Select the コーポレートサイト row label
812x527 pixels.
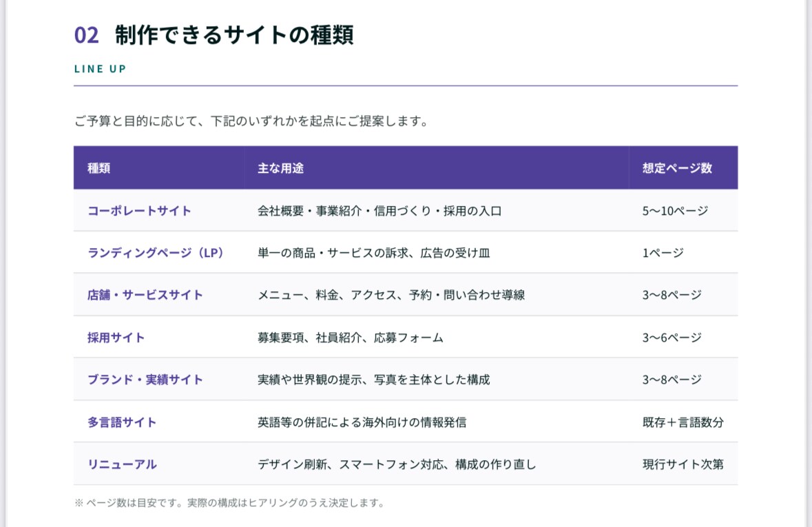(139, 211)
